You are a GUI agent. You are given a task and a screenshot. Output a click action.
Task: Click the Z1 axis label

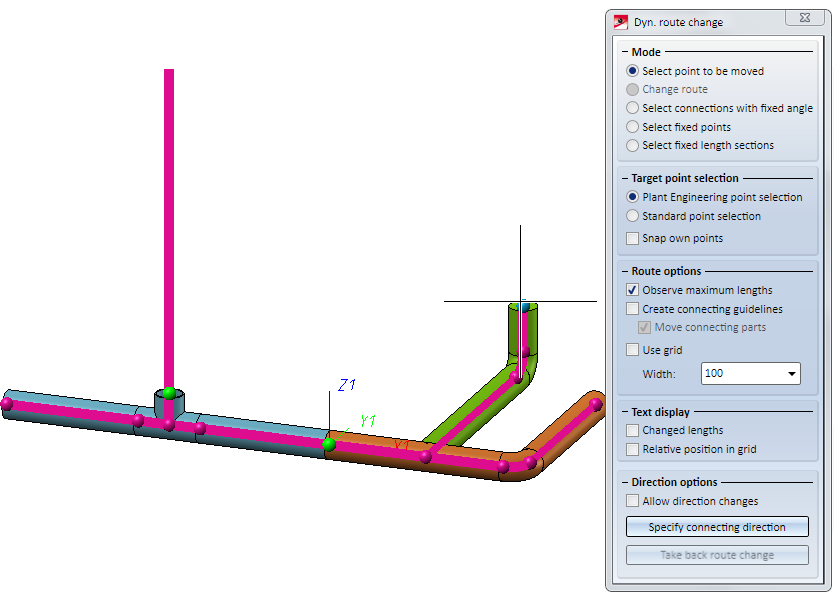click(x=347, y=385)
